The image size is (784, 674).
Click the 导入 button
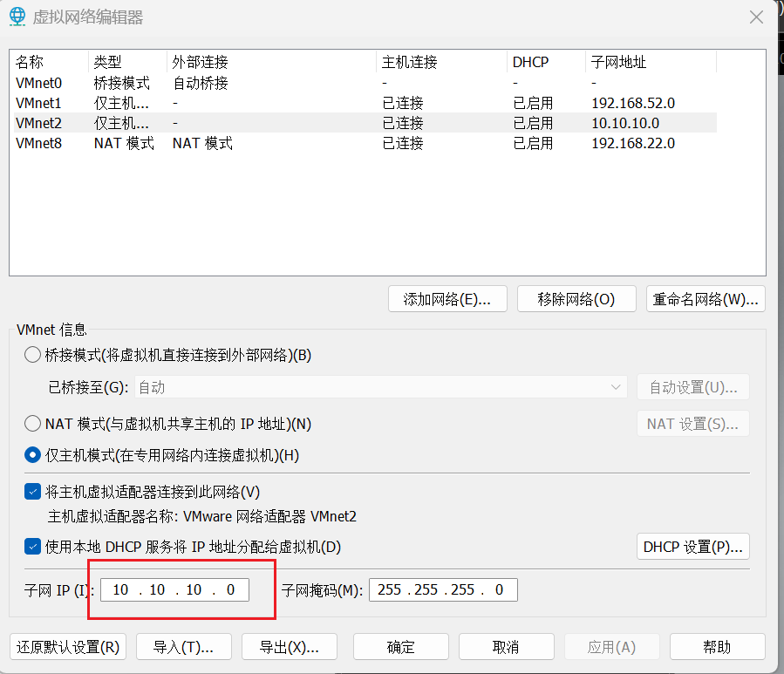[x=183, y=647]
